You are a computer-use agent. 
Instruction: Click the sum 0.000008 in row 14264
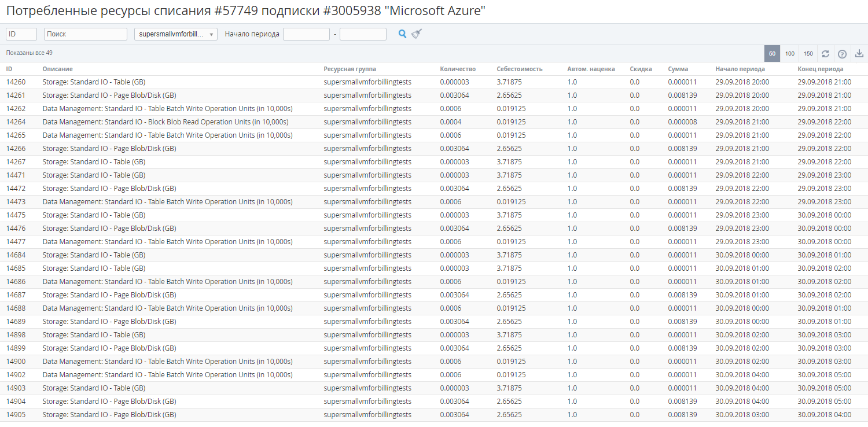pyautogui.click(x=682, y=122)
